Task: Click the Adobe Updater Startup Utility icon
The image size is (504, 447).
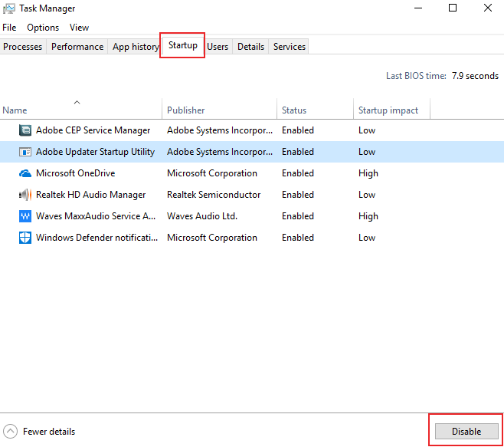Action: tap(25, 152)
